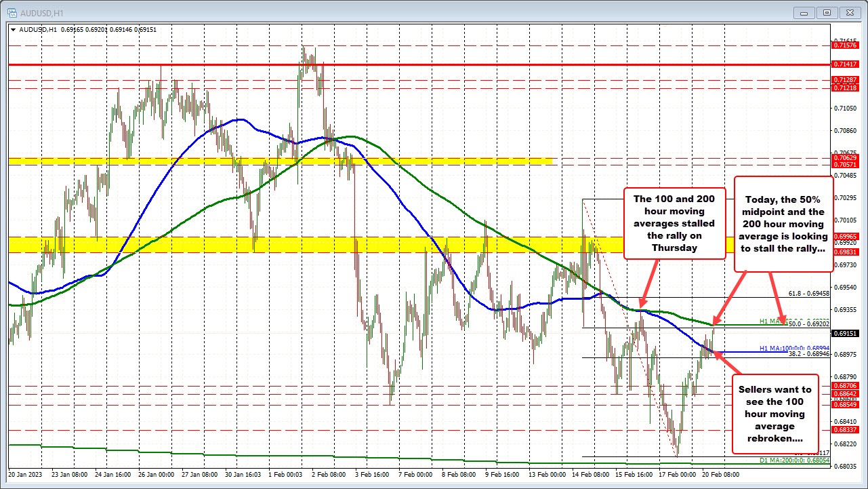The image size is (868, 489).
Task: Select the 0.69831 price label
Action: click(845, 252)
